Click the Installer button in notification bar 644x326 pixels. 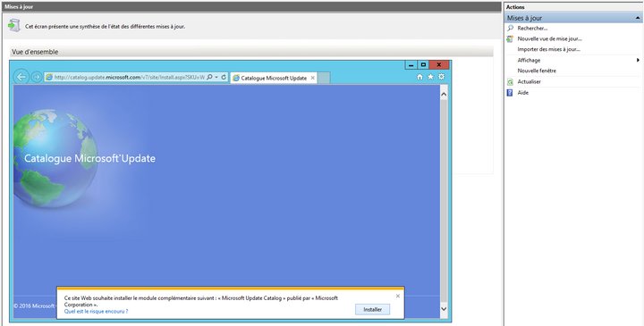point(372,310)
